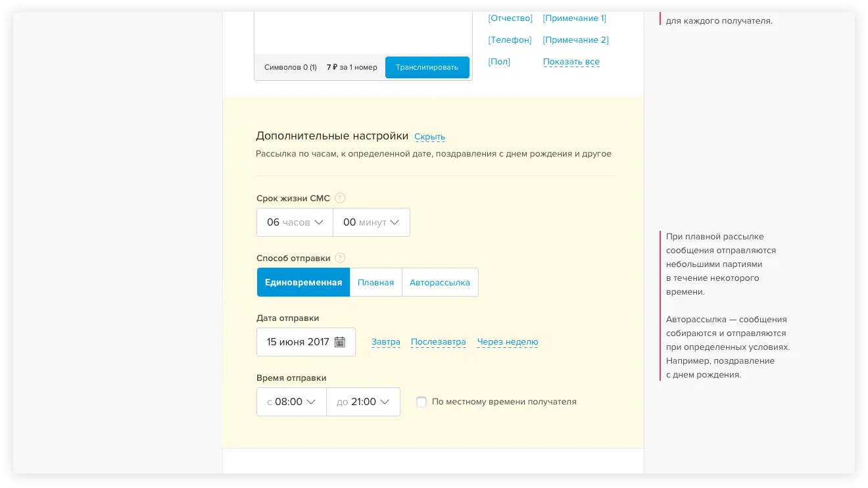
Task: Click the Транслитировать button
Action: point(427,67)
